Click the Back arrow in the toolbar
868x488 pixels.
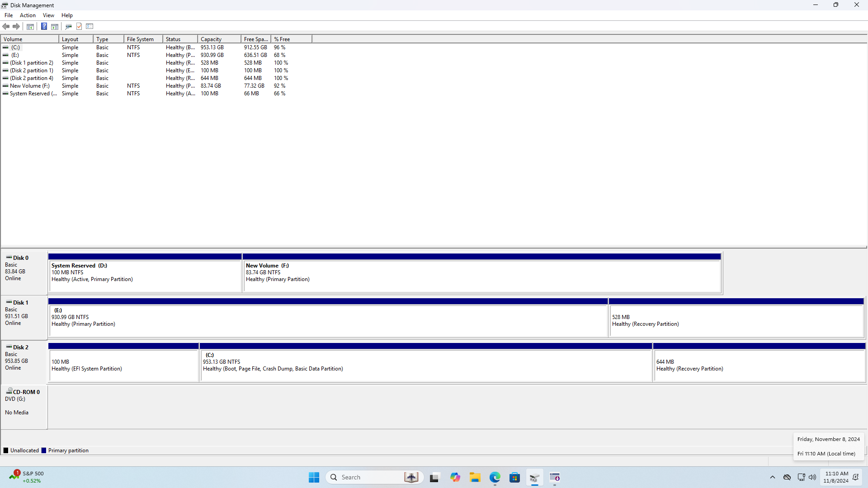coord(6,26)
